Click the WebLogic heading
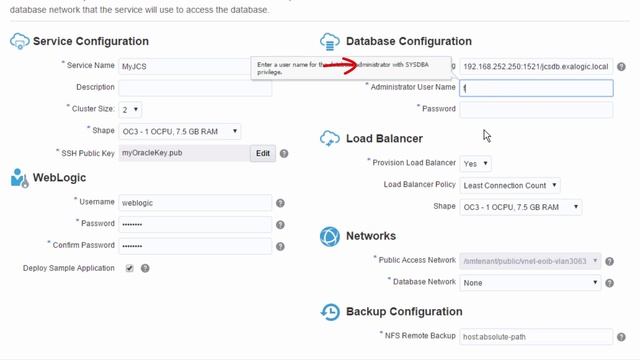 [59, 178]
